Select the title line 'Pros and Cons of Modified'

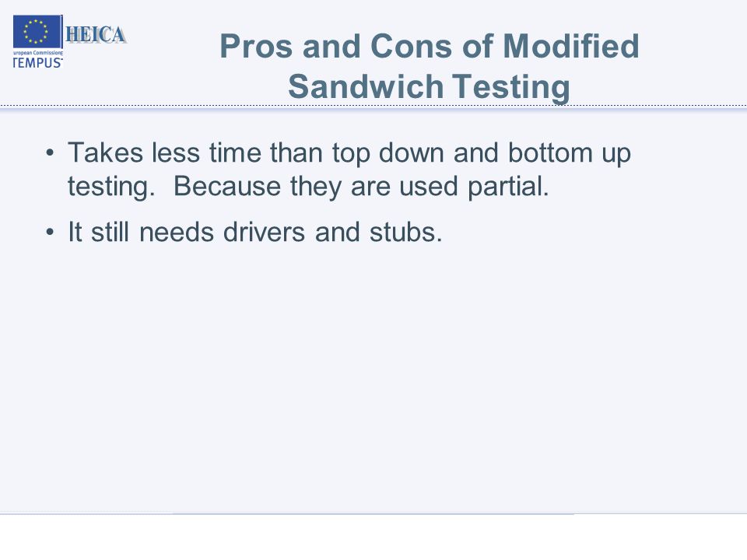[430, 46]
